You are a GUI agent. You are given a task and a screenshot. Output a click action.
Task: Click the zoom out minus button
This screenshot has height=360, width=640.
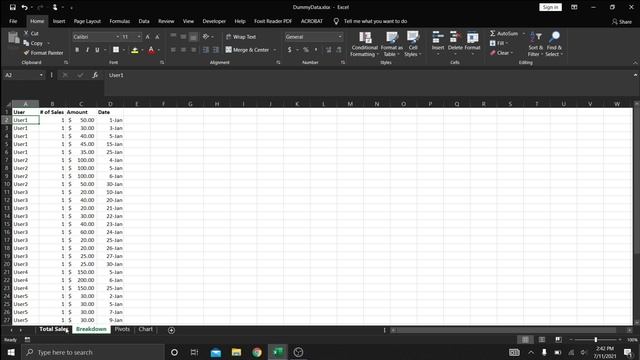point(571,340)
